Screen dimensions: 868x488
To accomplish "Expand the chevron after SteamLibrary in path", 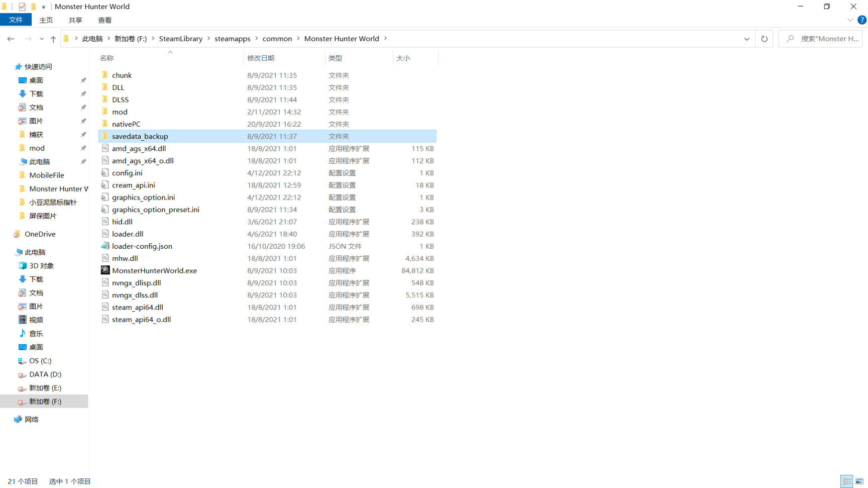I will tap(208, 39).
